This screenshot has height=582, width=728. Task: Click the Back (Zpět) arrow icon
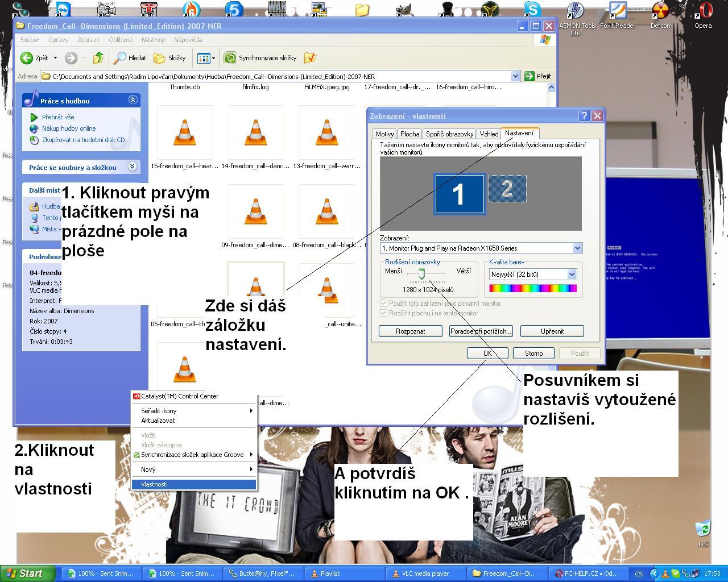point(27,58)
